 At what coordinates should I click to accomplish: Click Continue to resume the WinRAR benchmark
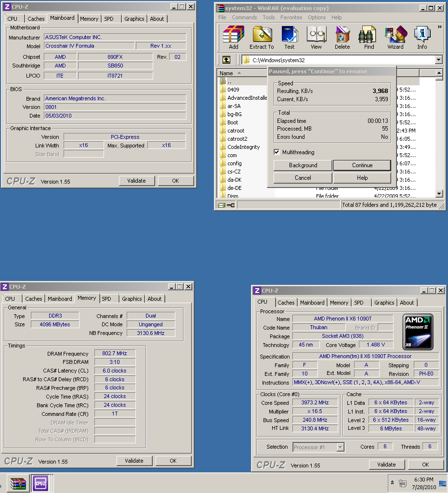click(362, 165)
